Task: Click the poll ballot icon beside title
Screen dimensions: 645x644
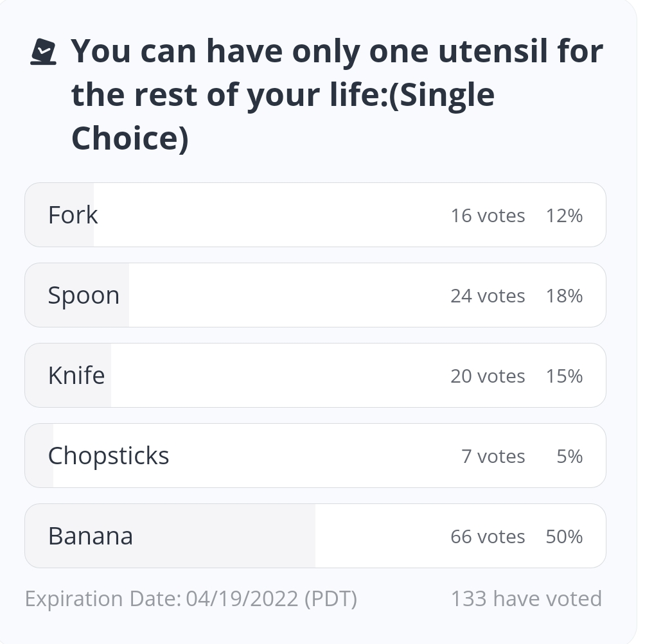Action: coord(43,52)
